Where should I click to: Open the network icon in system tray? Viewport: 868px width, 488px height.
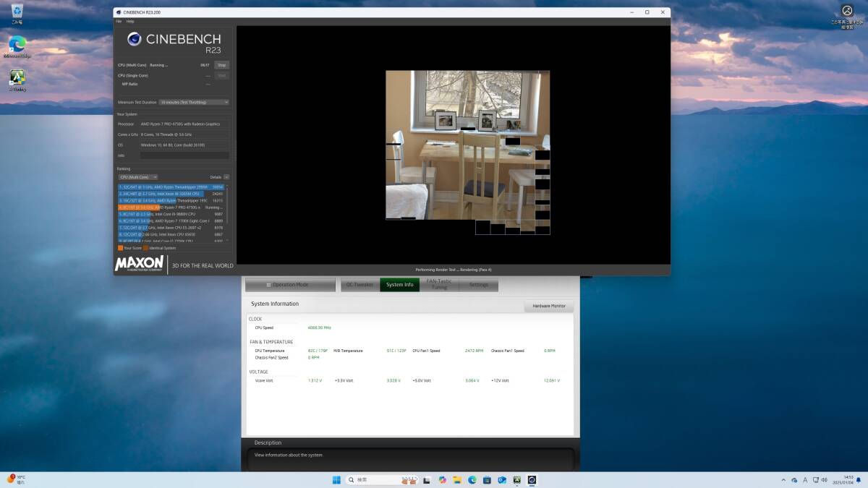(815, 480)
